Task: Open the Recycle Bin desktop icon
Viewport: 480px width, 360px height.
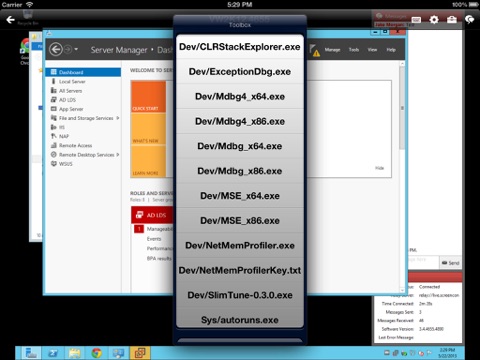Action: point(28,17)
